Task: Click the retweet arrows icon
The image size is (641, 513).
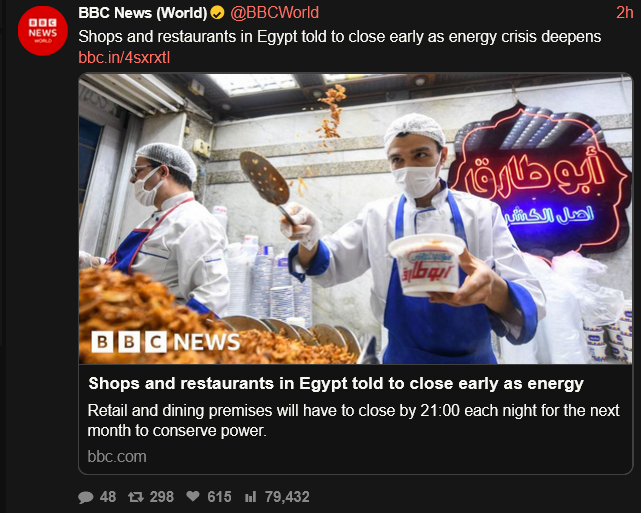Action: click(x=136, y=497)
